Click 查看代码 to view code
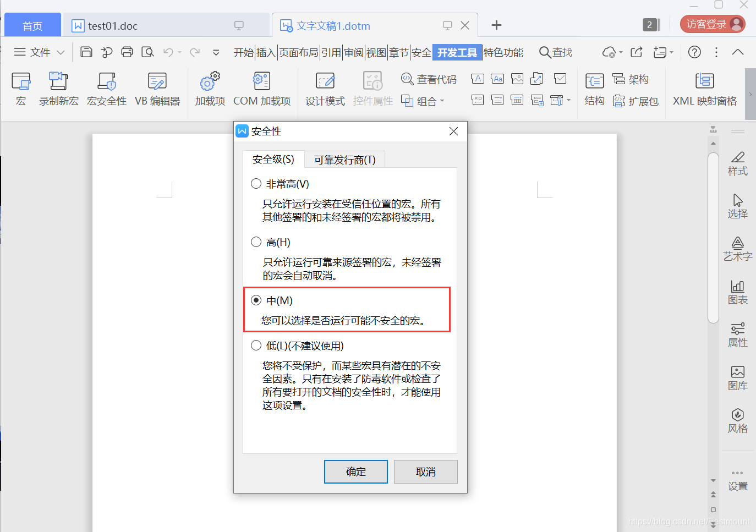 (429, 78)
